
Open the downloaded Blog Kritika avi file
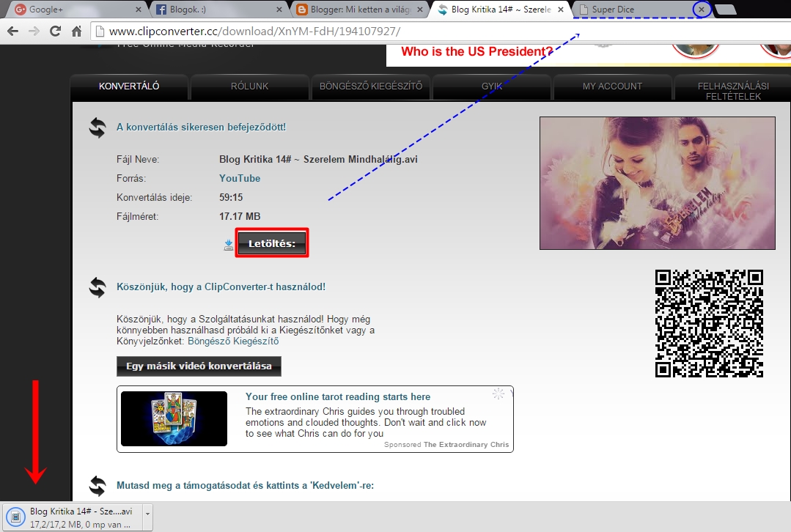[73, 517]
